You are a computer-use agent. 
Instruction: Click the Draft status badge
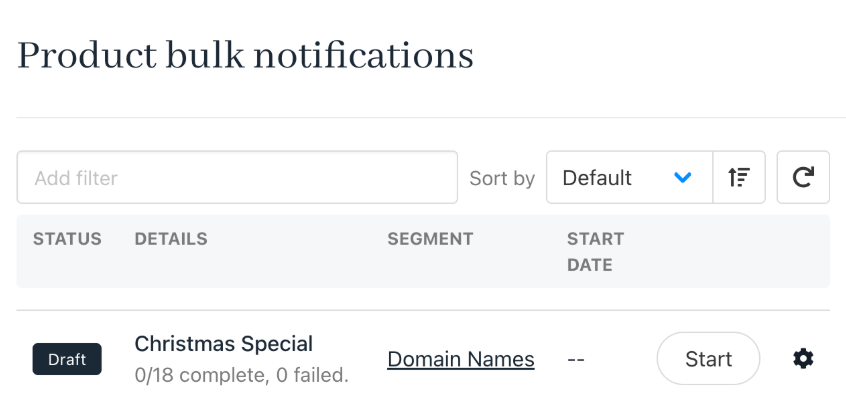pyautogui.click(x=67, y=359)
